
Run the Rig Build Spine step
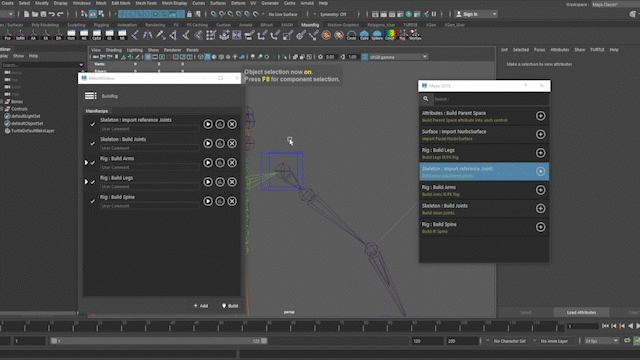click(x=208, y=201)
